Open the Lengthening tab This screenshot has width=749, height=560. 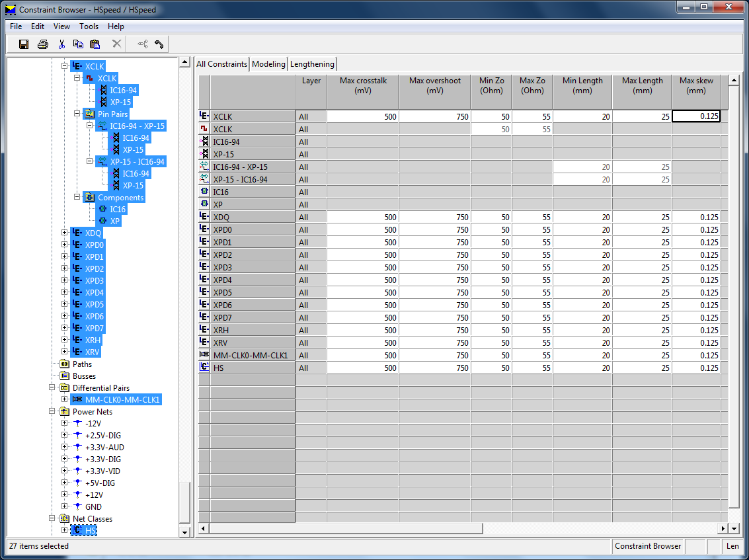[x=312, y=64]
